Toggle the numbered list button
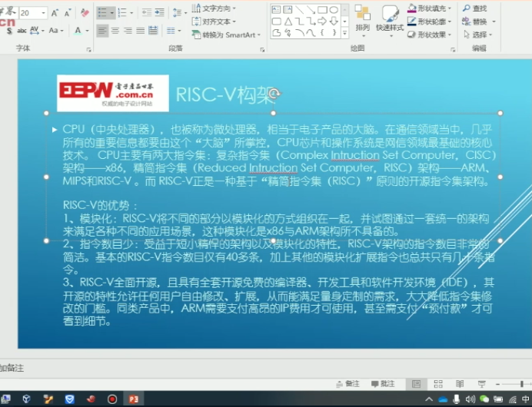This screenshot has height=407, width=532. 122,13
